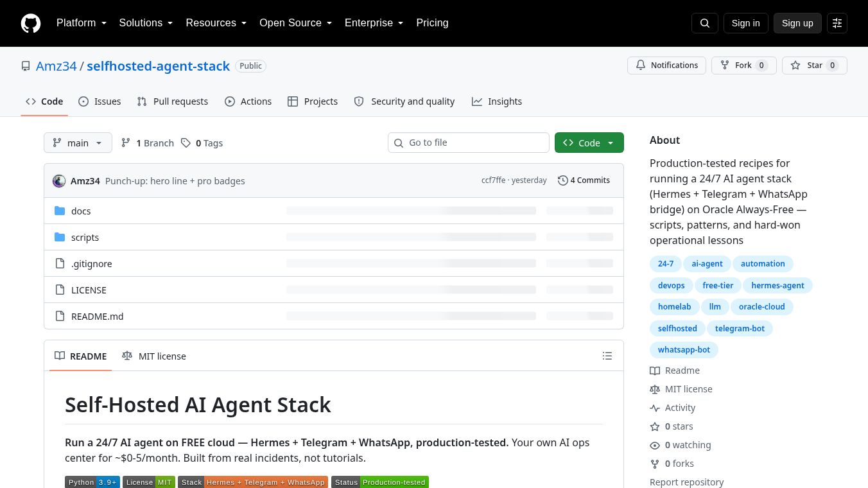868x488 pixels.
Task: Open the README.md file name
Action: [x=97, y=317]
